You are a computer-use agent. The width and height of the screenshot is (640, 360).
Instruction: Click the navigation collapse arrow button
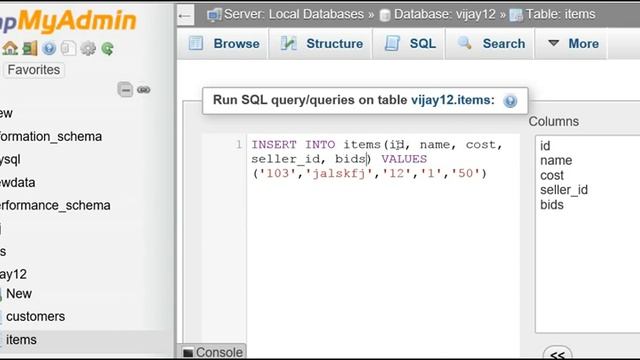pos(185,16)
